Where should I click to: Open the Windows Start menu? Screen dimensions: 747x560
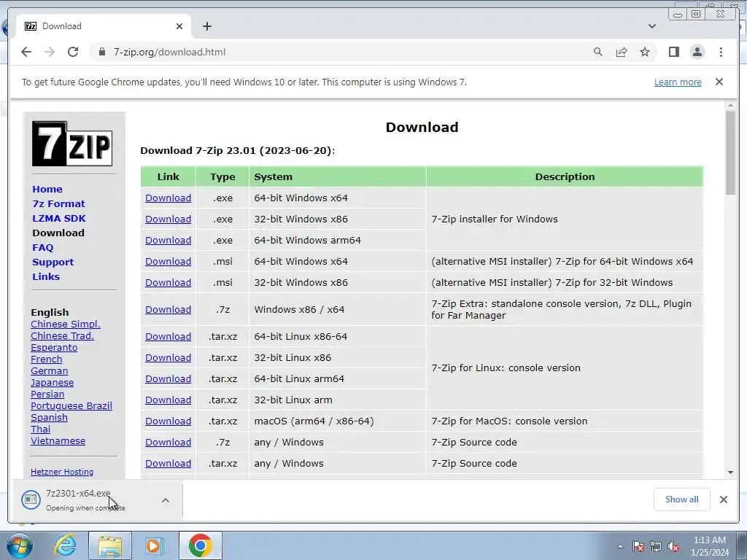19,545
